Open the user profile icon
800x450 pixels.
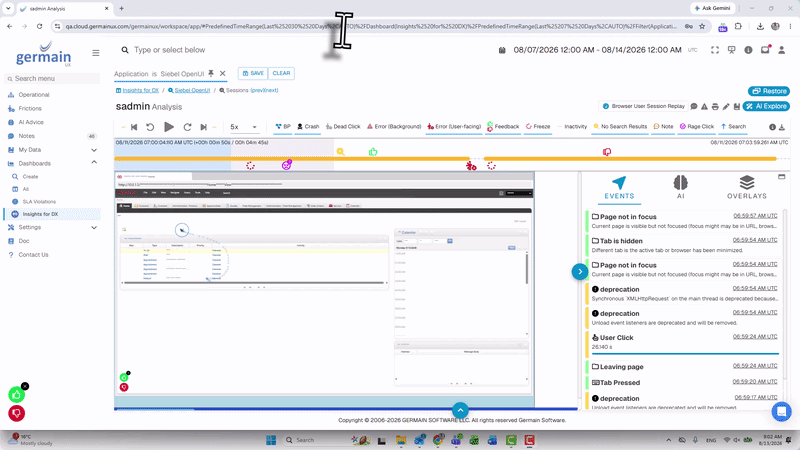coord(782,50)
